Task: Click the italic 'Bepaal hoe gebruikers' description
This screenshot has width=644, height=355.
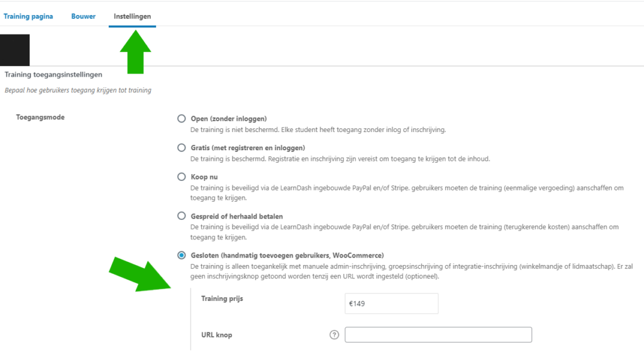Action: click(78, 90)
